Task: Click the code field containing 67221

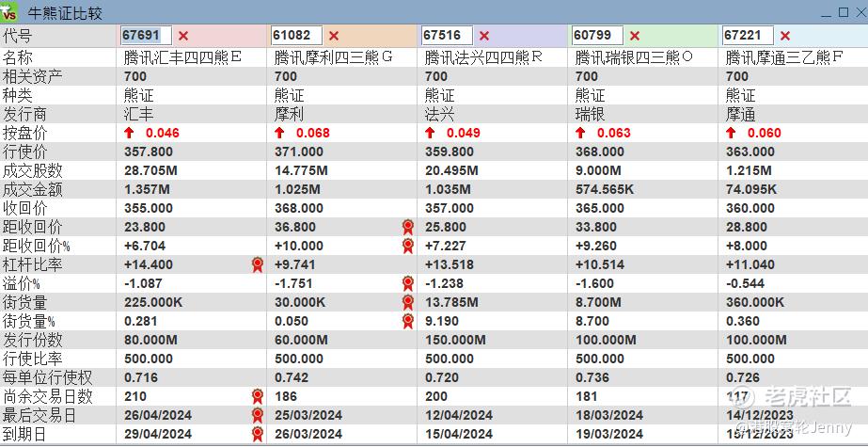Action: 748,36
